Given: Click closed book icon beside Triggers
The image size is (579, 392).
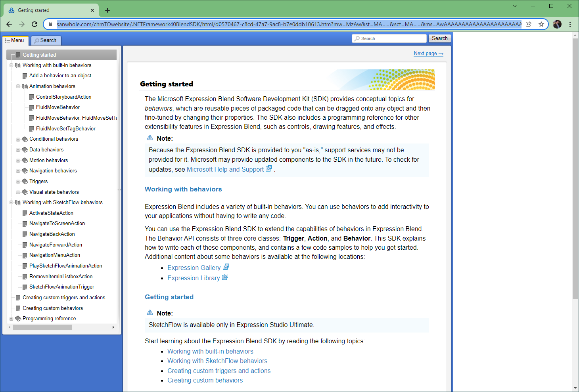Looking at the screenshot, I should (25, 182).
